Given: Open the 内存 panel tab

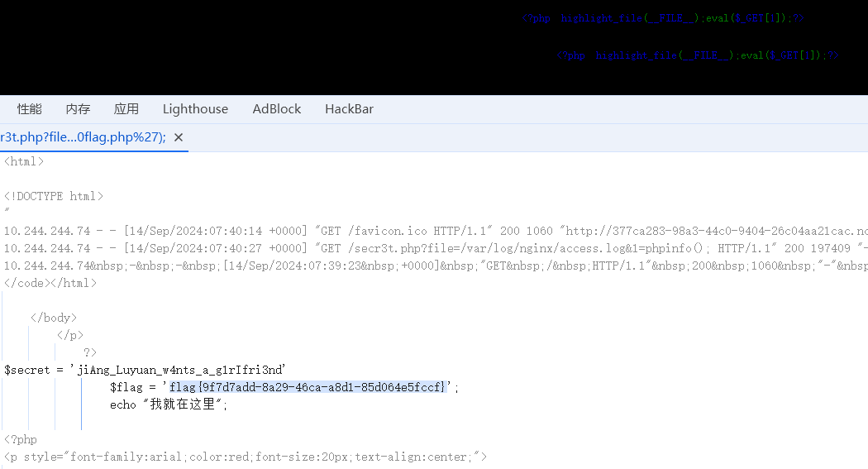Looking at the screenshot, I should 78,109.
